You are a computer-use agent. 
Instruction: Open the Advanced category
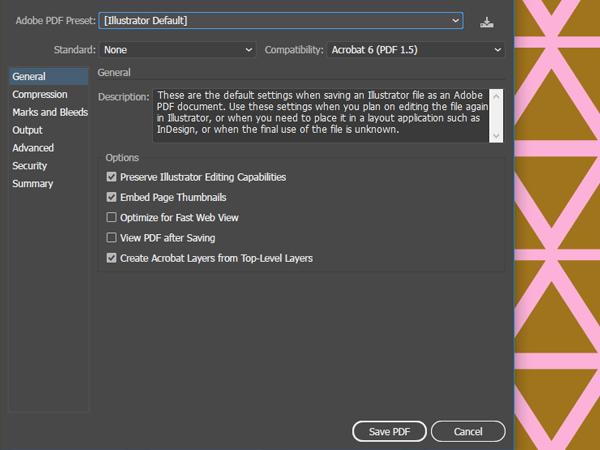pyautogui.click(x=49, y=148)
